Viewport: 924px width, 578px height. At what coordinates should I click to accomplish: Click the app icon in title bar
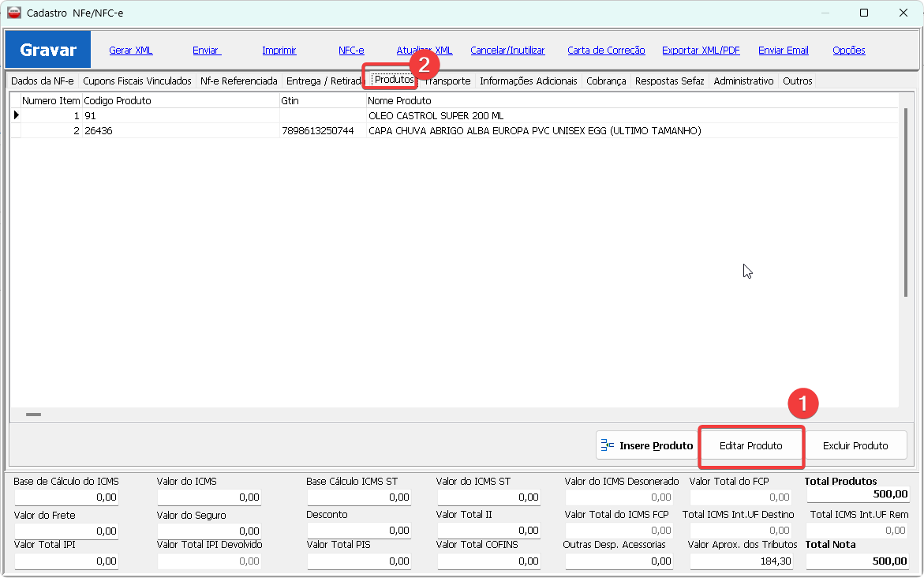(x=14, y=13)
